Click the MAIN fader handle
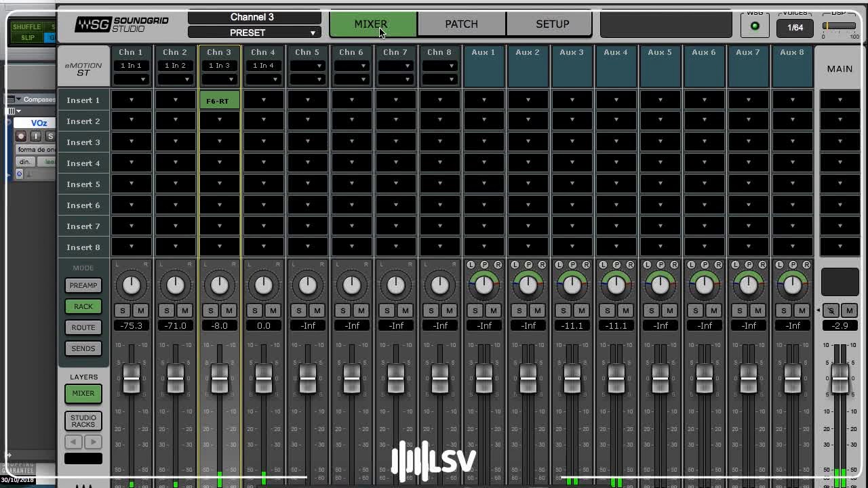This screenshot has width=868, height=488. pos(840,378)
